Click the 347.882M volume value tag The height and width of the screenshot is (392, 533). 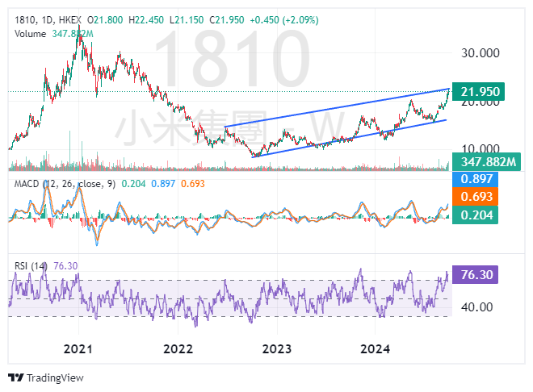[482, 162]
